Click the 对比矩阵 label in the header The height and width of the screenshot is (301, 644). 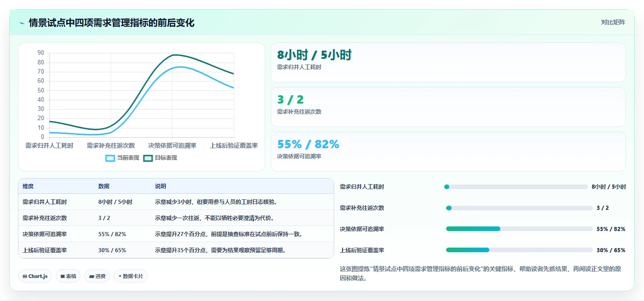coord(613,22)
